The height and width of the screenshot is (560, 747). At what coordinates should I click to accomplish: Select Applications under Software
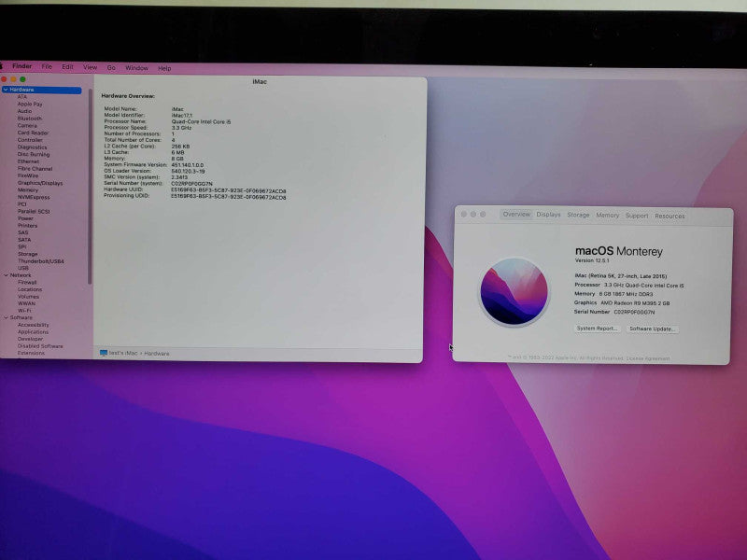[x=33, y=332]
